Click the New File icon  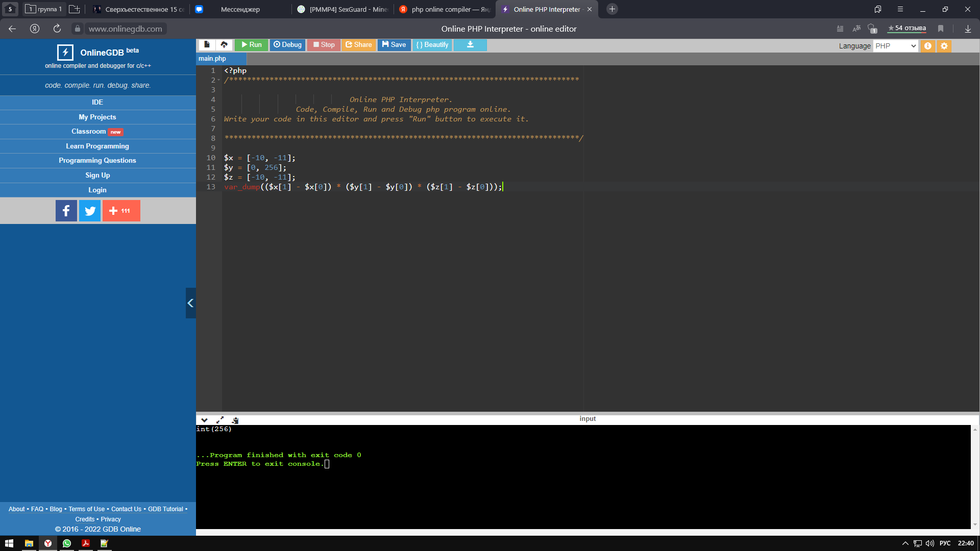207,45
